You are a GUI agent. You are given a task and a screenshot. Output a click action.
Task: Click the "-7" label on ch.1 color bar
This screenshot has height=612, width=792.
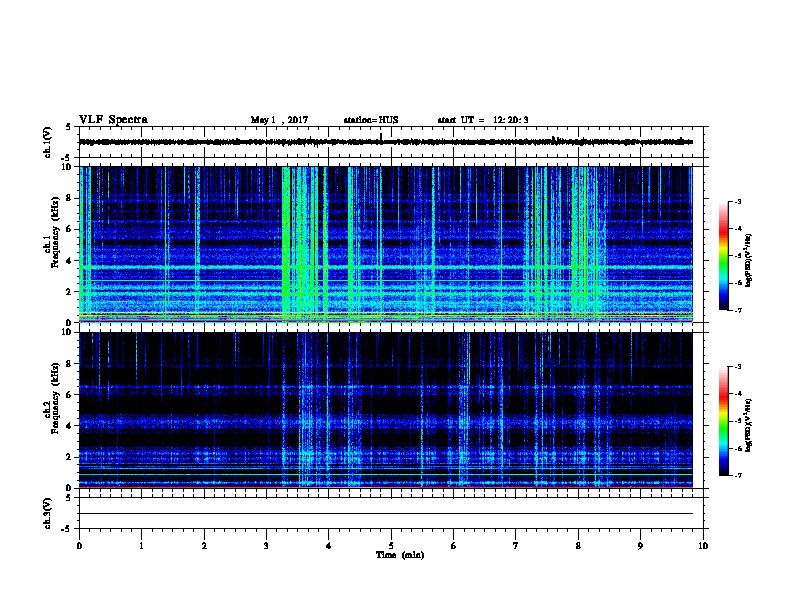pos(737,310)
